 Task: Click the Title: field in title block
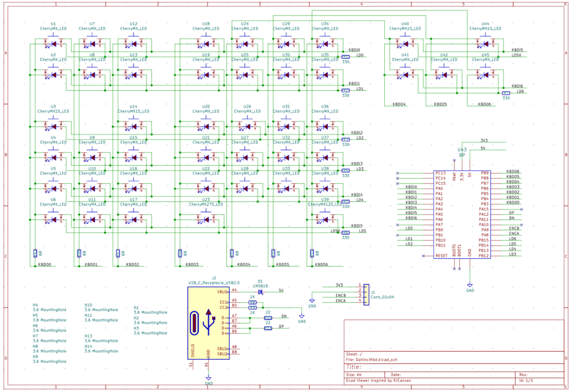(x=354, y=367)
